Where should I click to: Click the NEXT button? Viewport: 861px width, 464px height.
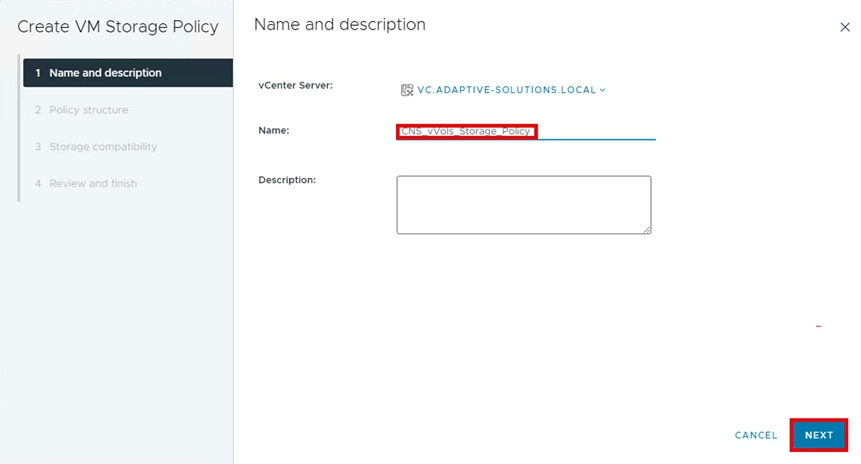(819, 435)
